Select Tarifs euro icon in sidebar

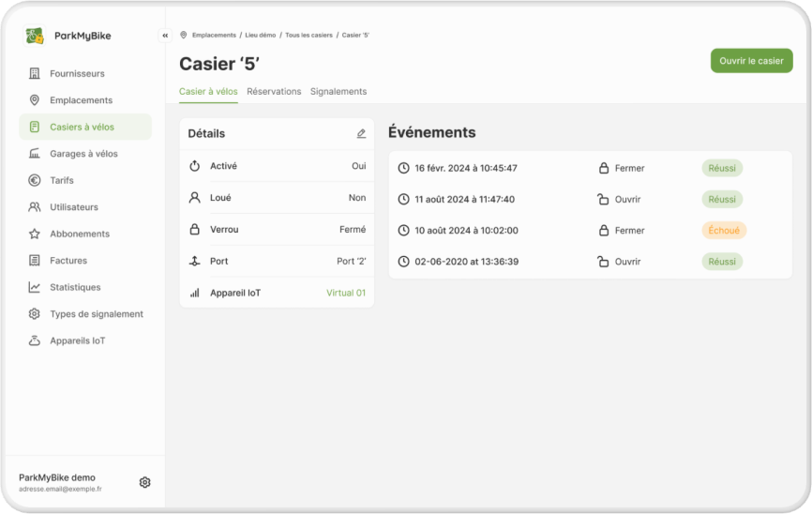(x=35, y=180)
